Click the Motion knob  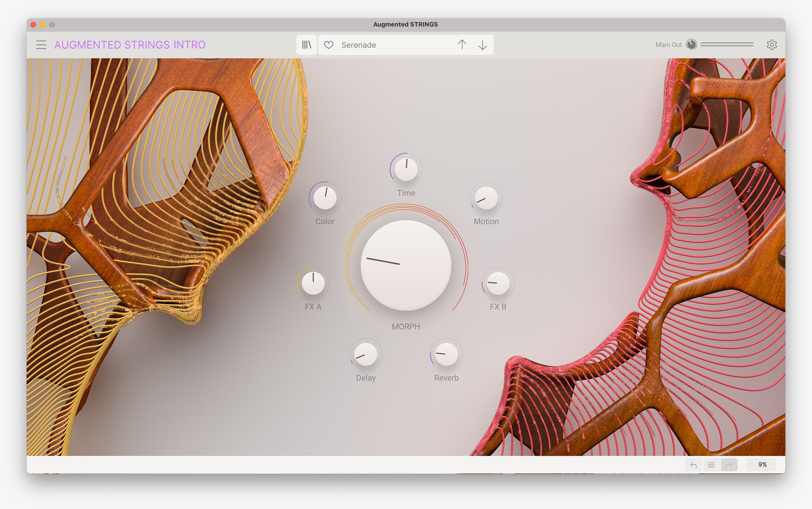(x=486, y=198)
